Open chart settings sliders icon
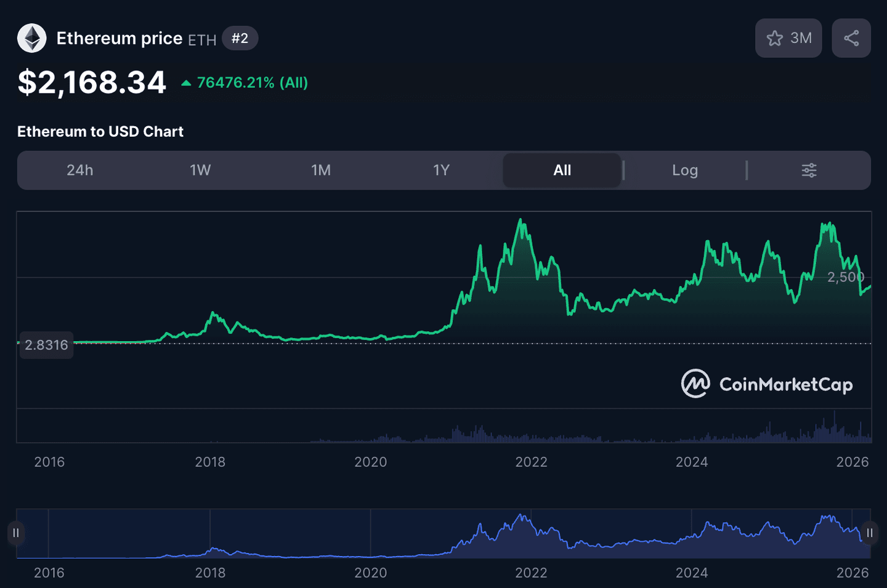 click(808, 171)
